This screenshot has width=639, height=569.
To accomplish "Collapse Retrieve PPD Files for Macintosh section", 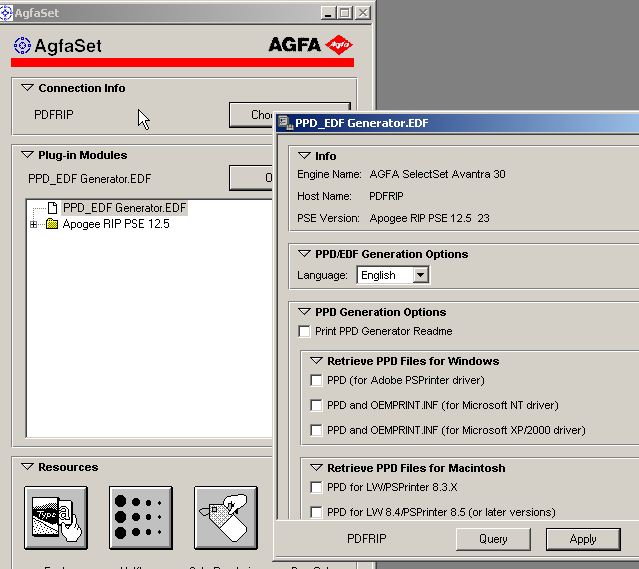I will click(317, 468).
